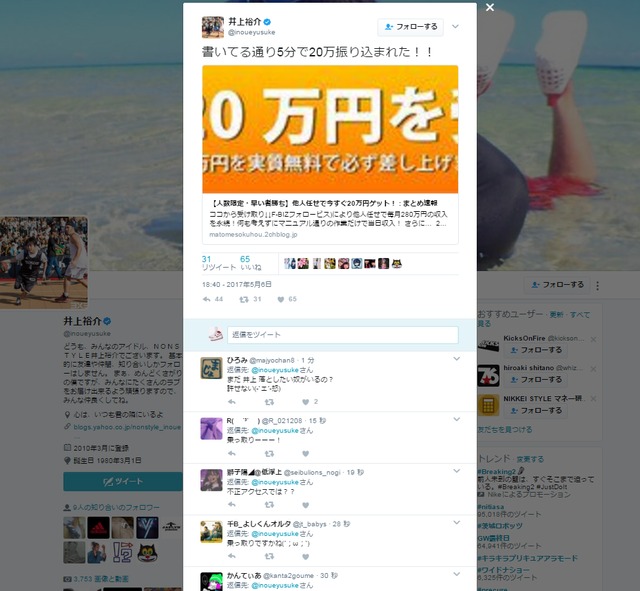Screen dimensions: 640x591
Task: Open the #キラキラプリキュアアラモード trend
Action: click(527, 558)
